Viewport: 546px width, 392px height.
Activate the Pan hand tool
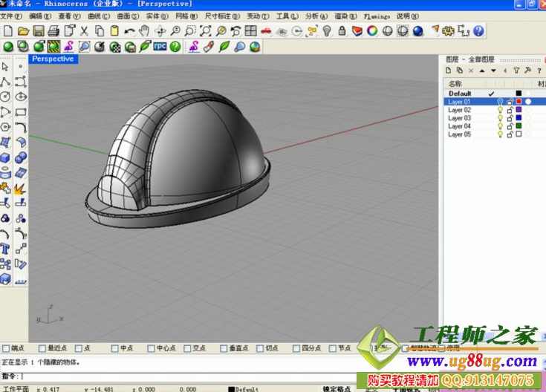145,31
